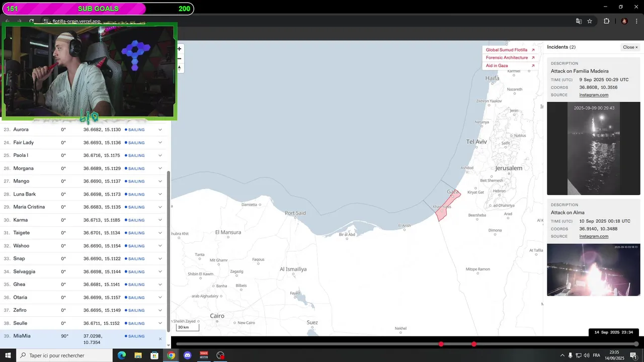Viewport: 644px width, 362px height.
Task: Open Familia Madeira attack video thumbnail
Action: tap(594, 148)
